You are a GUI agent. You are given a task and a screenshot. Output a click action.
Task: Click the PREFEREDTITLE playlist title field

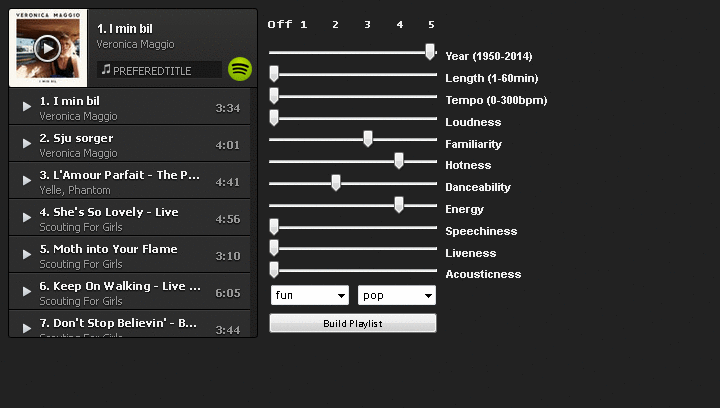pos(160,70)
